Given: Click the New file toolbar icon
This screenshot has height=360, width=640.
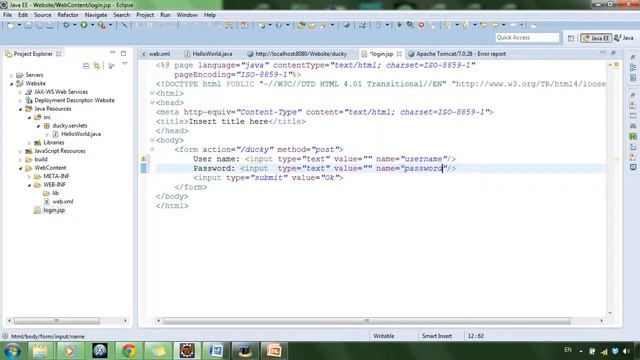Looking at the screenshot, I should click(11, 25).
